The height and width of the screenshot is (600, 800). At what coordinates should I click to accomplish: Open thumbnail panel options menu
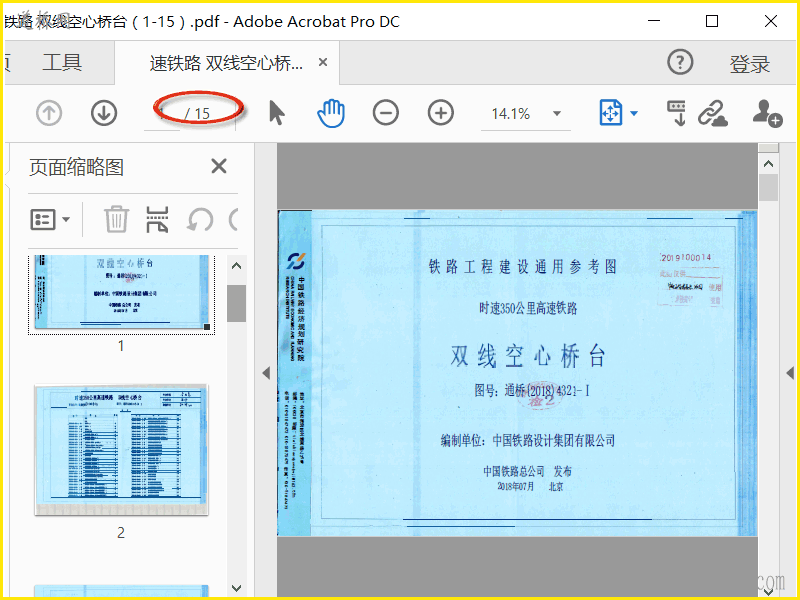pos(50,220)
